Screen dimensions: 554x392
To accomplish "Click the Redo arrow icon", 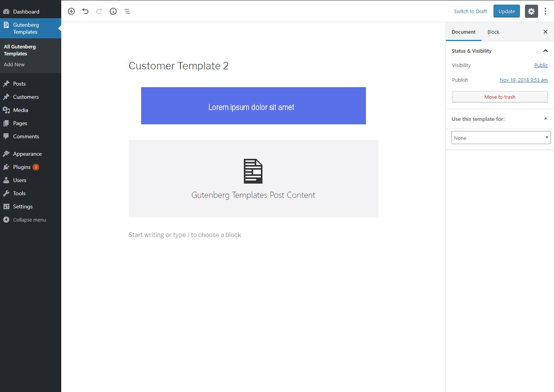I will (x=99, y=11).
